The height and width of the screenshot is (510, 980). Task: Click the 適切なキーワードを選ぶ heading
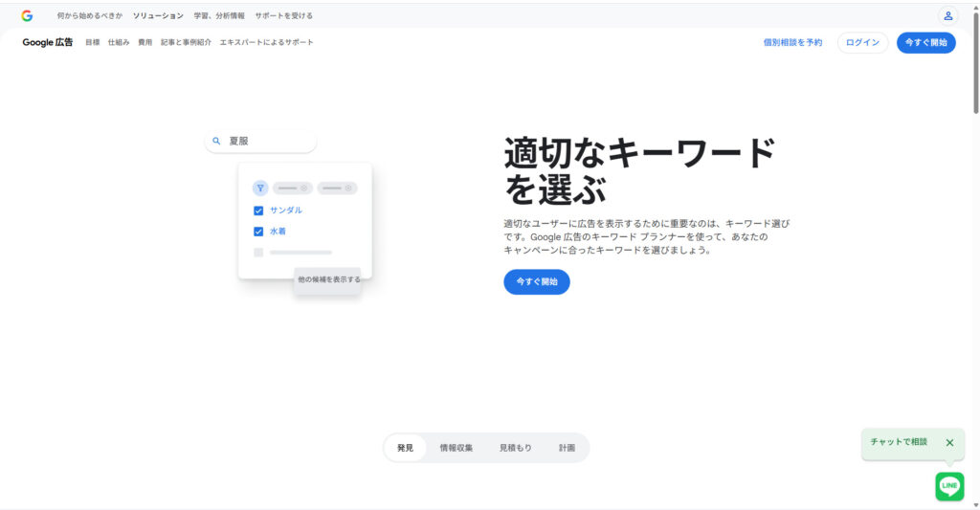tap(639, 170)
